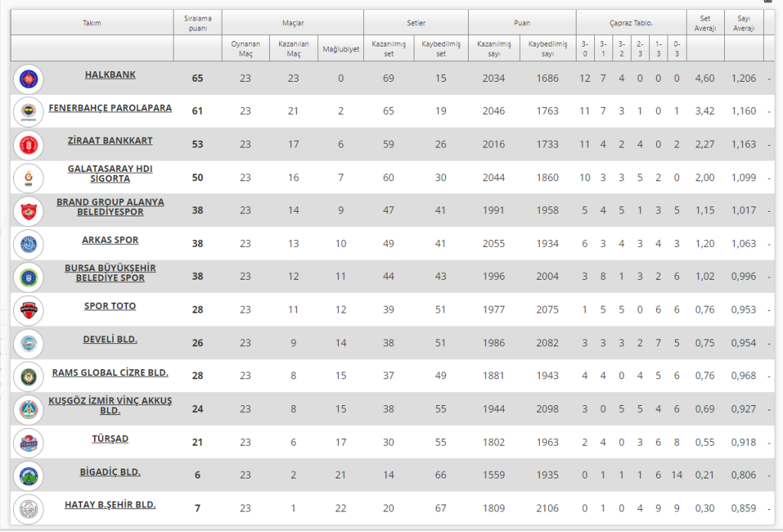The image size is (783, 532).
Task: Click the Ziraat Bankkart team logo
Action: tap(28, 145)
